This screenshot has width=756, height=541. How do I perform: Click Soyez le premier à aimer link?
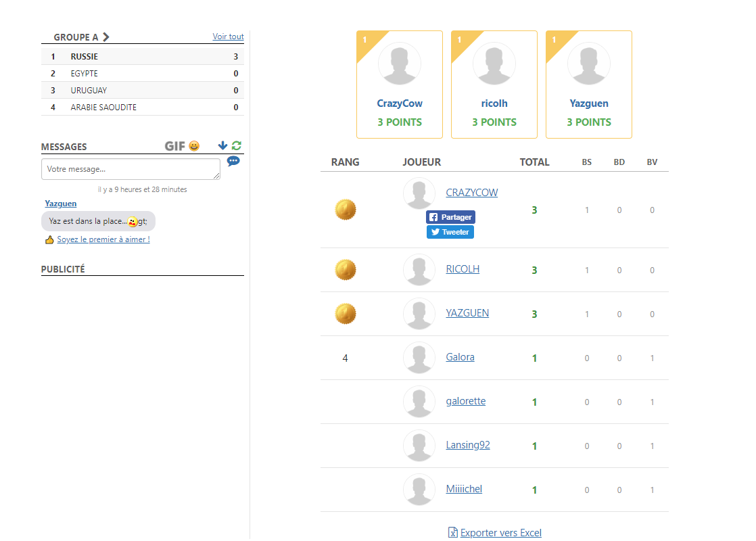click(x=103, y=239)
